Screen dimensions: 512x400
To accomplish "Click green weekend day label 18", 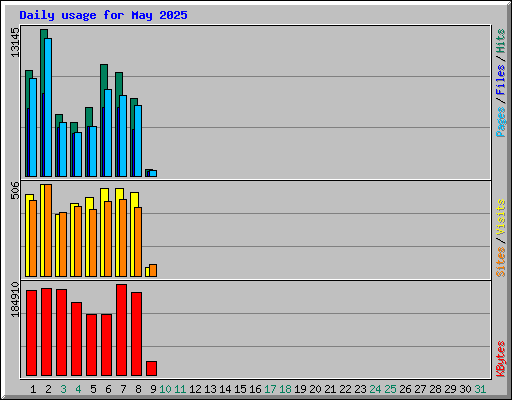I will [x=285, y=389].
